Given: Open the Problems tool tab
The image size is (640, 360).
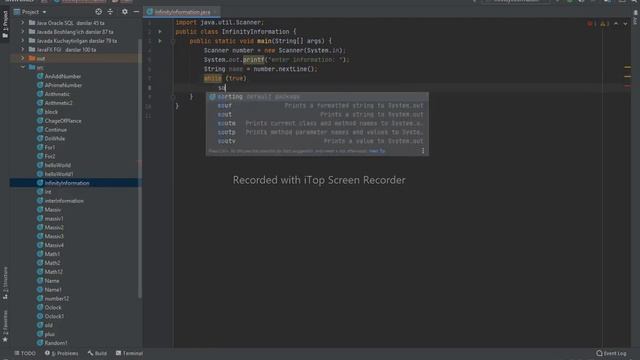Looking at the screenshot, I should (x=61, y=353).
